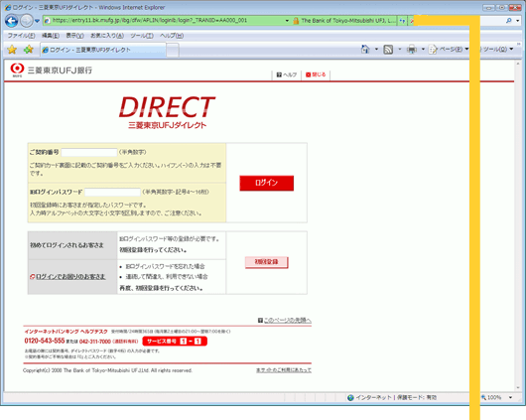The height and width of the screenshot is (420, 526).
Task: Click the 三菱東京UFJ銀行 logo
Action: (51, 70)
